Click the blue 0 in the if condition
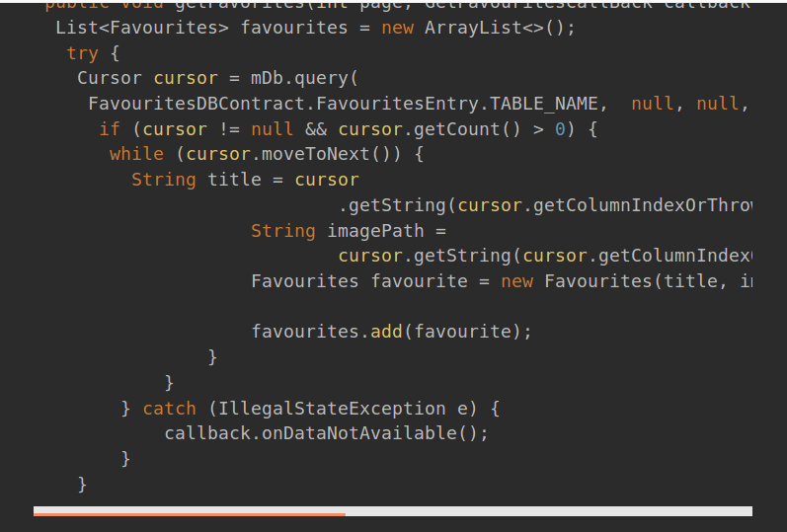 560,129
